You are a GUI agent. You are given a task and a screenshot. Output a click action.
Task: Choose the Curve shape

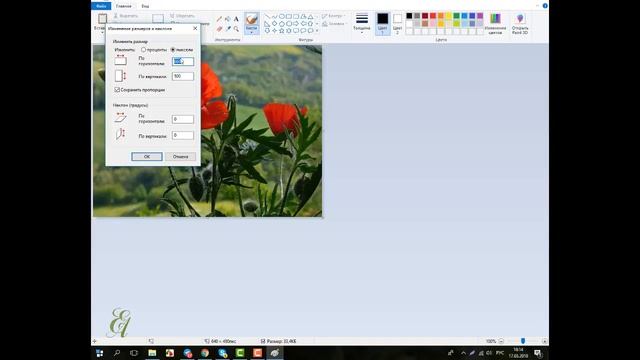274,17
